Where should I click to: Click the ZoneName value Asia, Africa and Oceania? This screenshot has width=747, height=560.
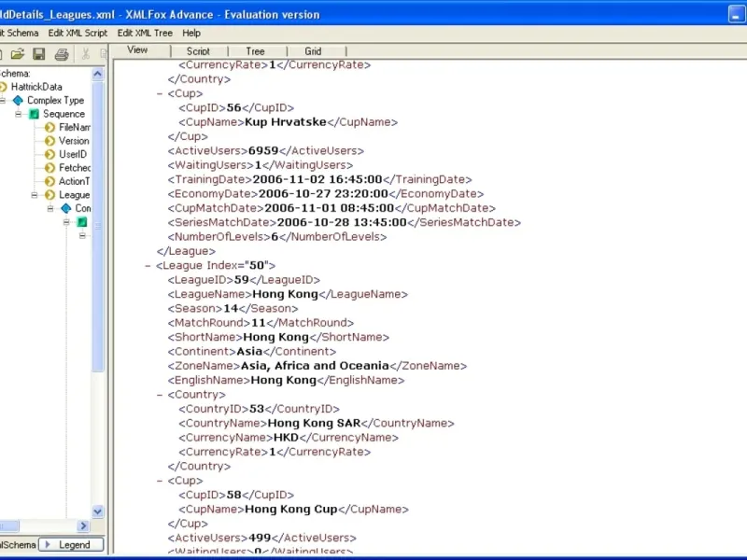coord(315,366)
